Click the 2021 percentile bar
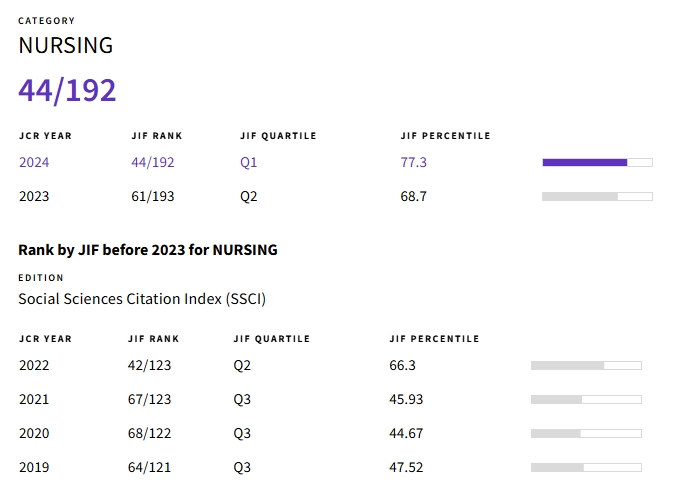The width and height of the screenshot is (697, 503). tap(586, 399)
